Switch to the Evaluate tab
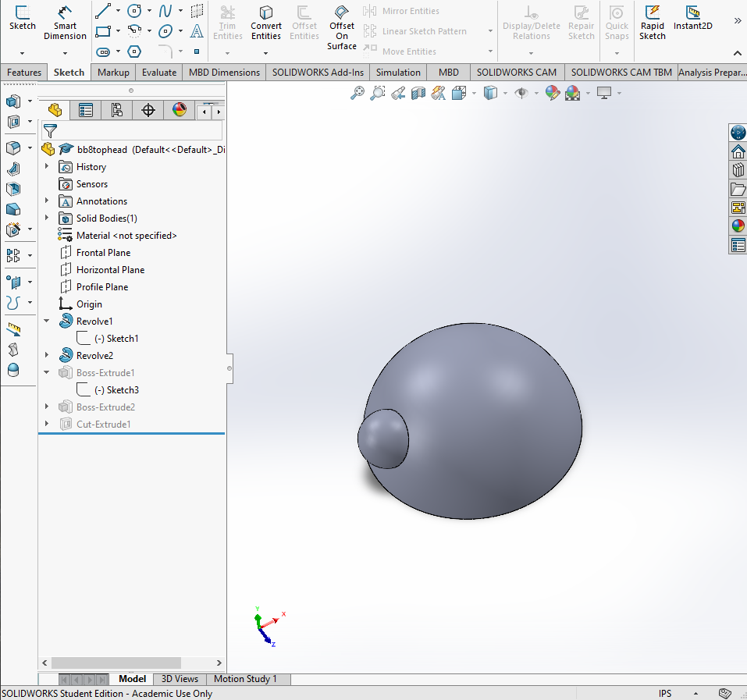This screenshot has width=747, height=700. 159,73
